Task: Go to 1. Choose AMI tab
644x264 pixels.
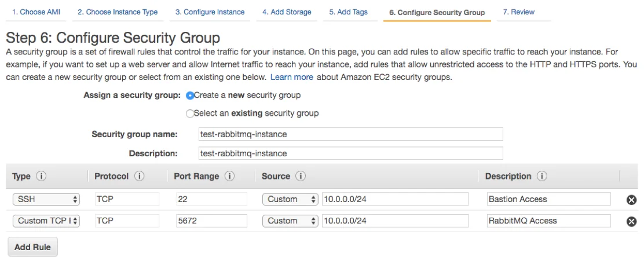Action: [36, 12]
